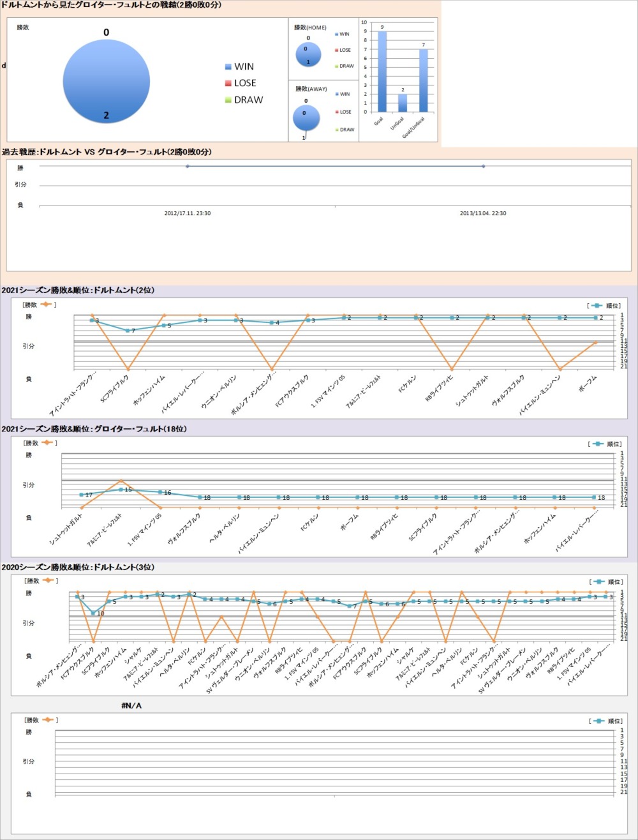Select the large blue win/loss pie chart

coord(107,81)
